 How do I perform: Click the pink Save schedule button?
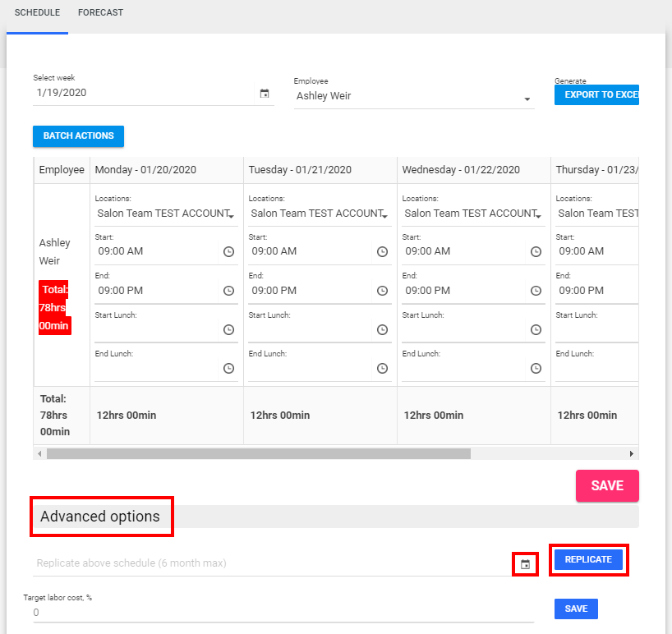(x=606, y=485)
